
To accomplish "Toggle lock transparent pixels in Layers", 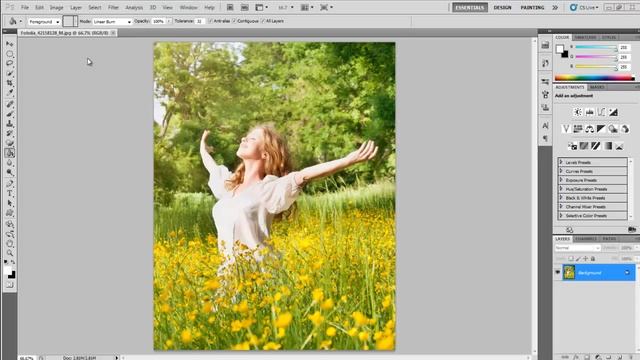I will click(x=571, y=259).
